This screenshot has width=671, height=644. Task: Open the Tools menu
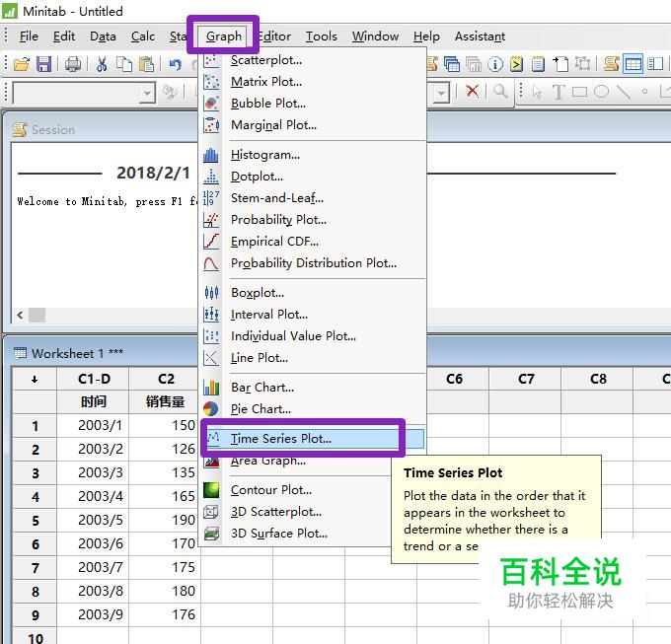click(x=321, y=36)
